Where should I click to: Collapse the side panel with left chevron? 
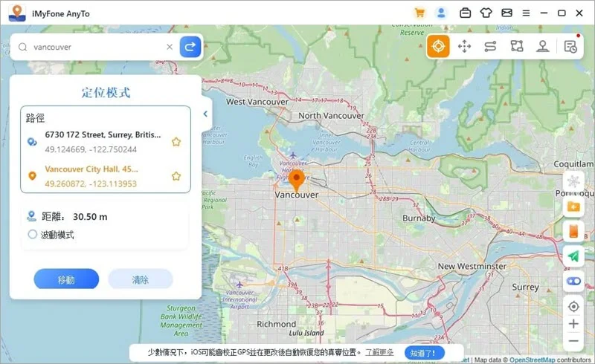(x=205, y=114)
